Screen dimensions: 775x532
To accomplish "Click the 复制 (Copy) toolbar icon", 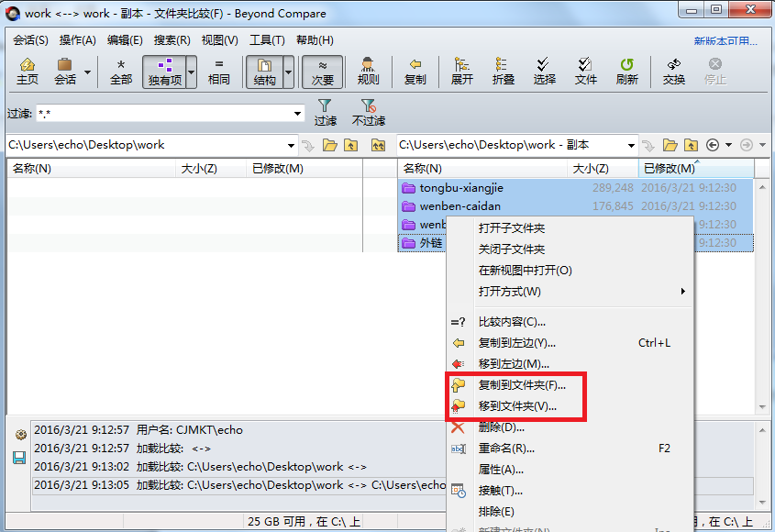I will click(x=415, y=72).
